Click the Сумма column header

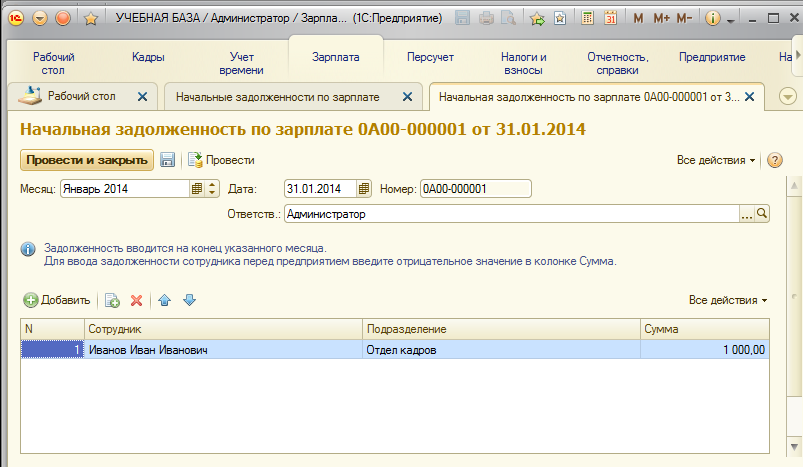pyautogui.click(x=705, y=329)
